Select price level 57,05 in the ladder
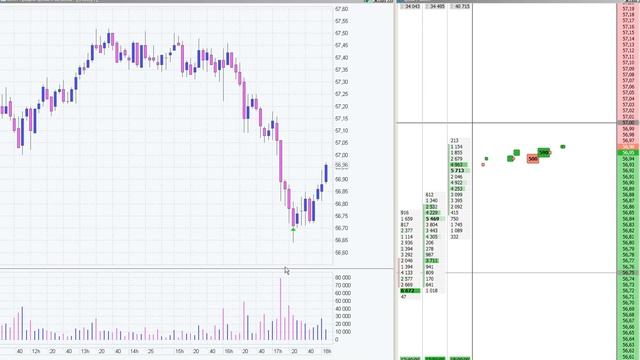The height and width of the screenshot is (360, 640). 628,93
